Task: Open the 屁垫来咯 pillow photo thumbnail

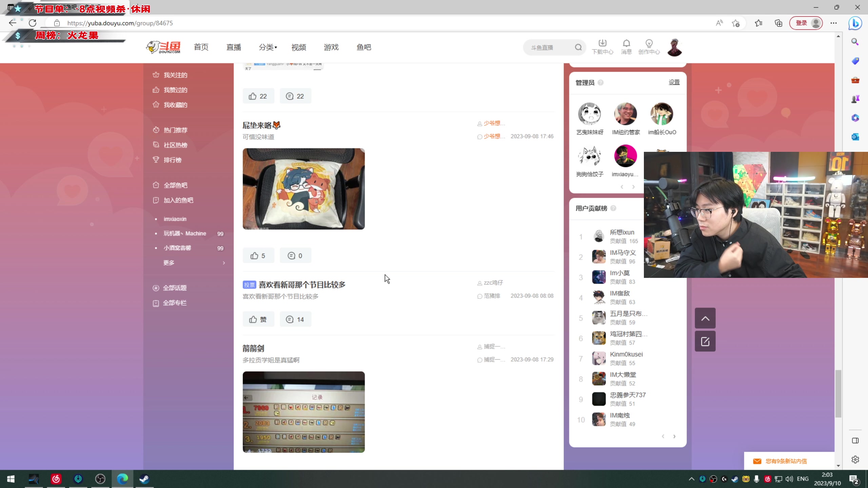Action: [303, 189]
